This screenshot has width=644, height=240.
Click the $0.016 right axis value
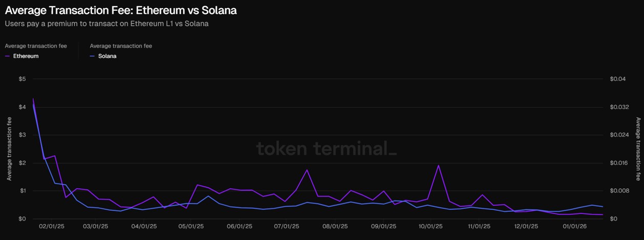coord(619,163)
